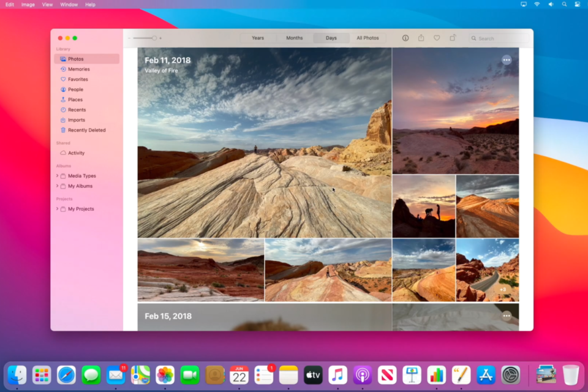Viewport: 588px width, 392px height.
Task: Switch to the Years view tab
Action: pos(258,38)
